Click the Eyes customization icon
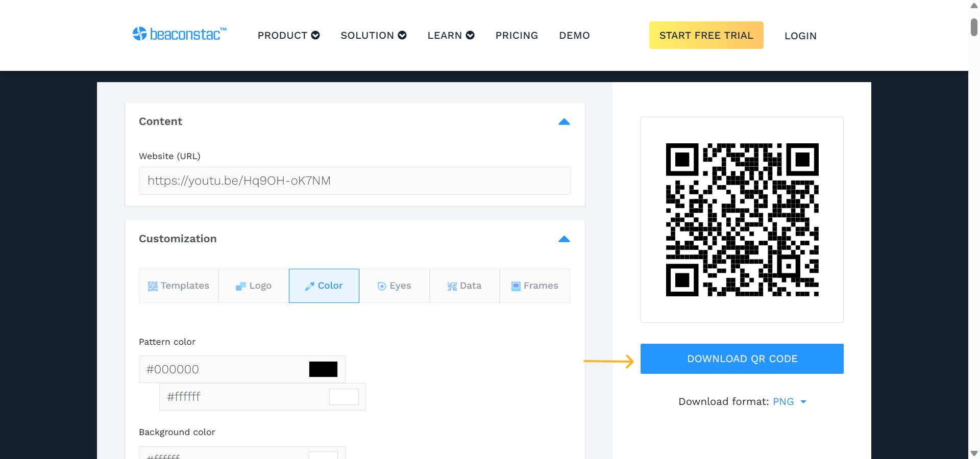 point(382,286)
